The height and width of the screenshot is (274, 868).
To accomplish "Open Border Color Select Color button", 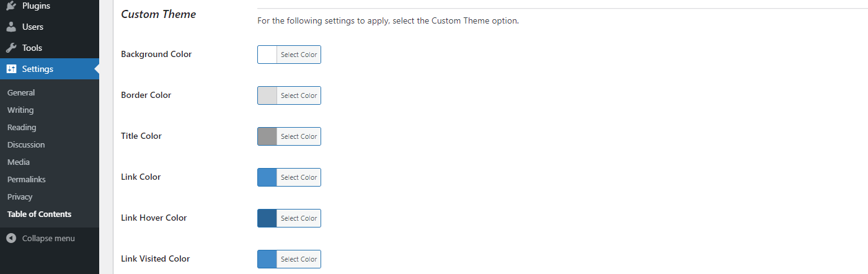I will (299, 95).
